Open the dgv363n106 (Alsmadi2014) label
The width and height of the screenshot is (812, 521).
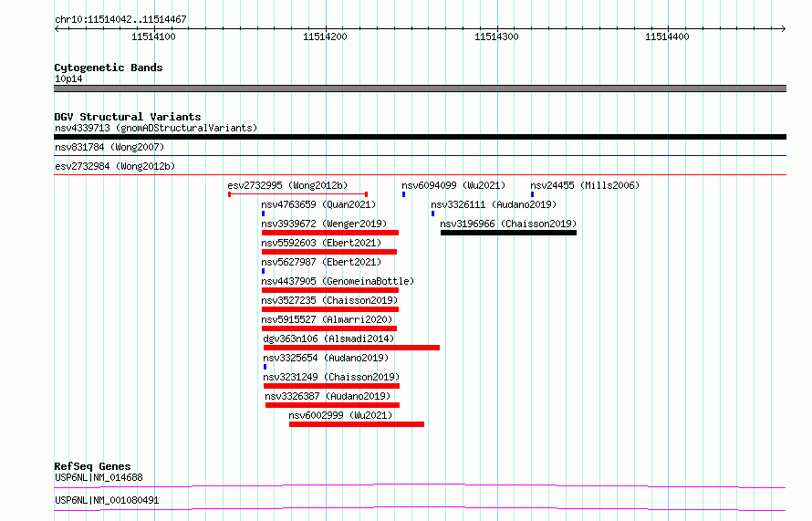click(328, 339)
